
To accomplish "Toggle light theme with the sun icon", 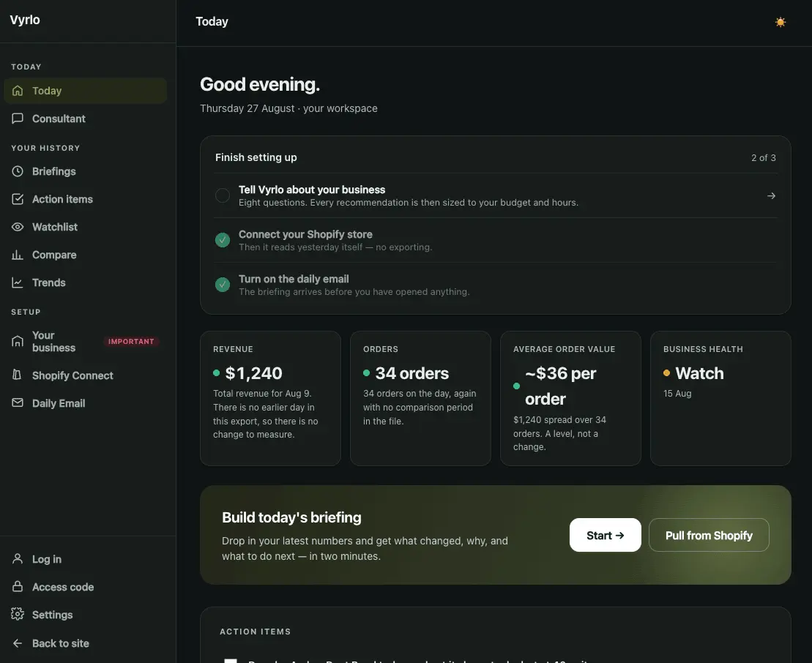I will 780,22.
